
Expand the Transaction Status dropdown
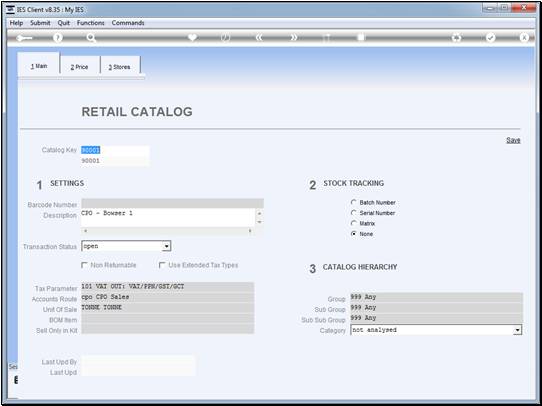coord(167,246)
